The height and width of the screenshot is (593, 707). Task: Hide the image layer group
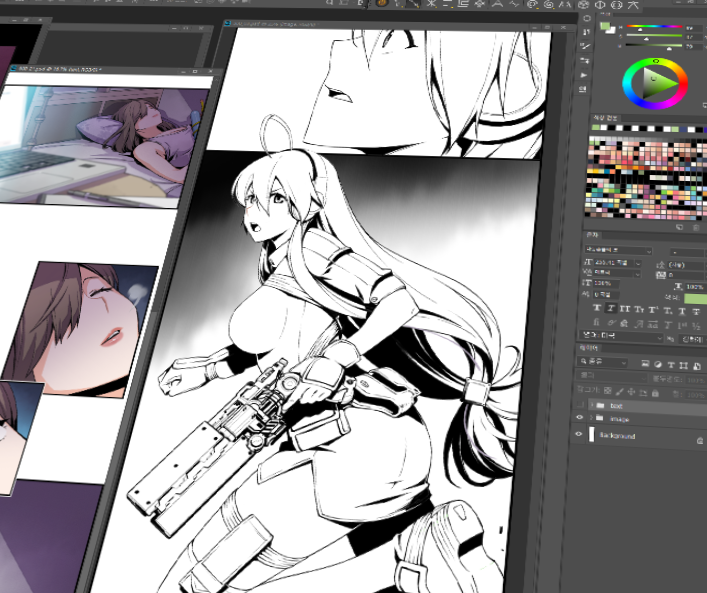(x=579, y=420)
